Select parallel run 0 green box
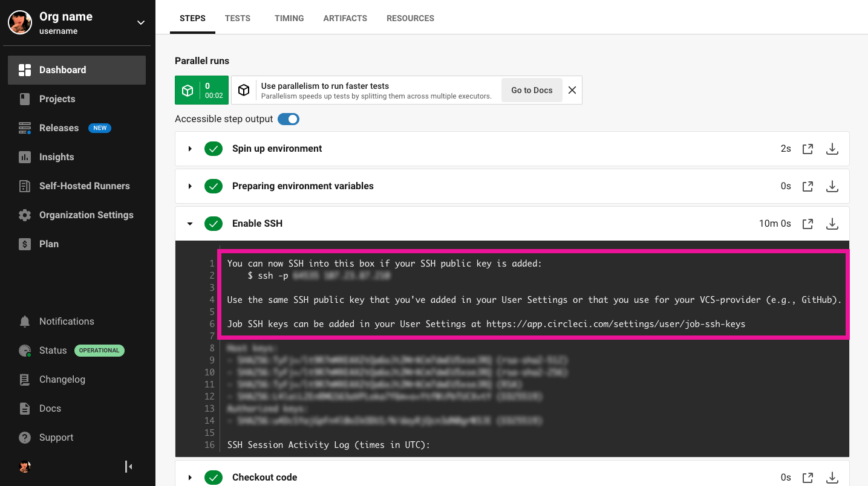The image size is (868, 486). [201, 90]
